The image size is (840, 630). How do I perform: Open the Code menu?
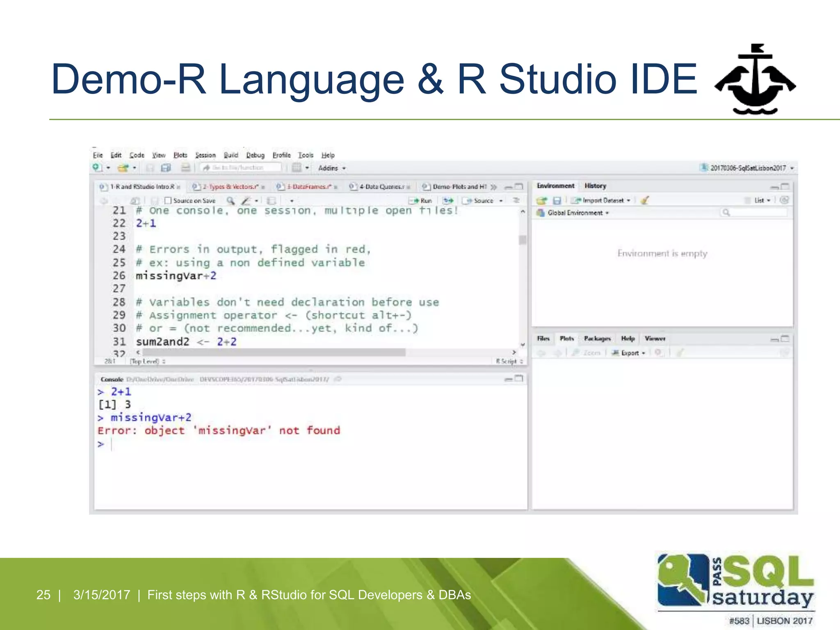pos(137,155)
